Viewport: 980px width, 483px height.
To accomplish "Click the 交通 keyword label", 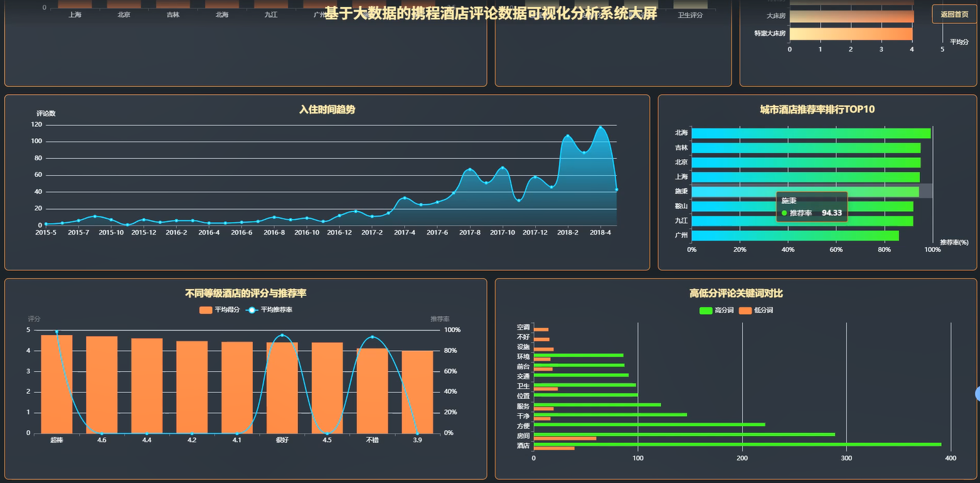I will pos(523,376).
